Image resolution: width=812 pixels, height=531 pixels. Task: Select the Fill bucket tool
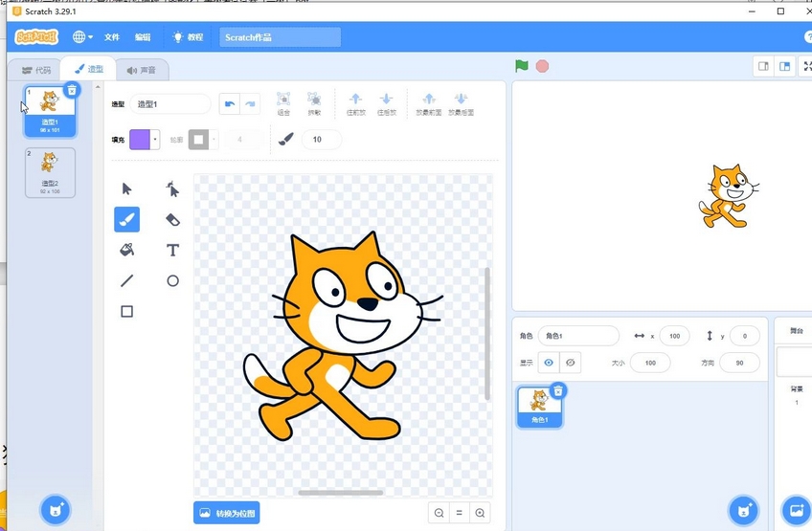click(x=126, y=250)
